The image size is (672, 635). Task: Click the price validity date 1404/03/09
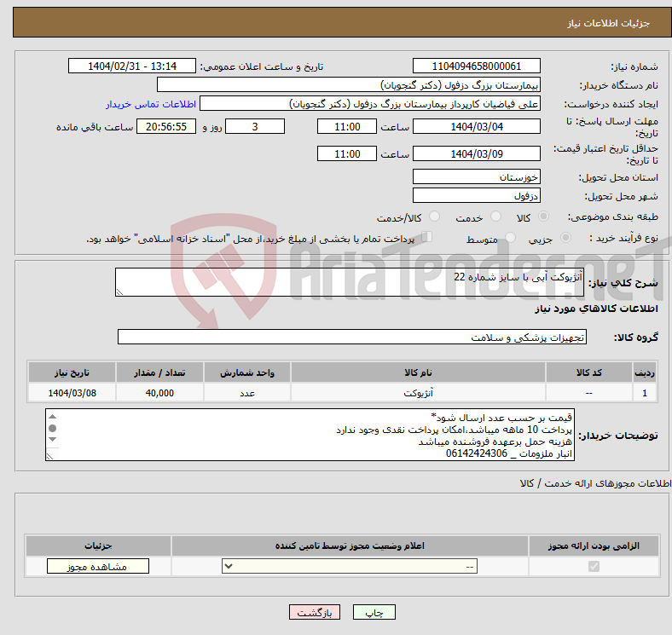pyautogui.click(x=476, y=153)
